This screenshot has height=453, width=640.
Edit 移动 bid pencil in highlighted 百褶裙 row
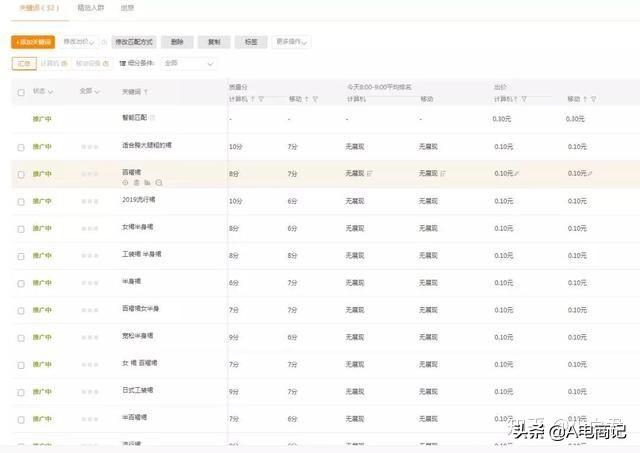590,174
